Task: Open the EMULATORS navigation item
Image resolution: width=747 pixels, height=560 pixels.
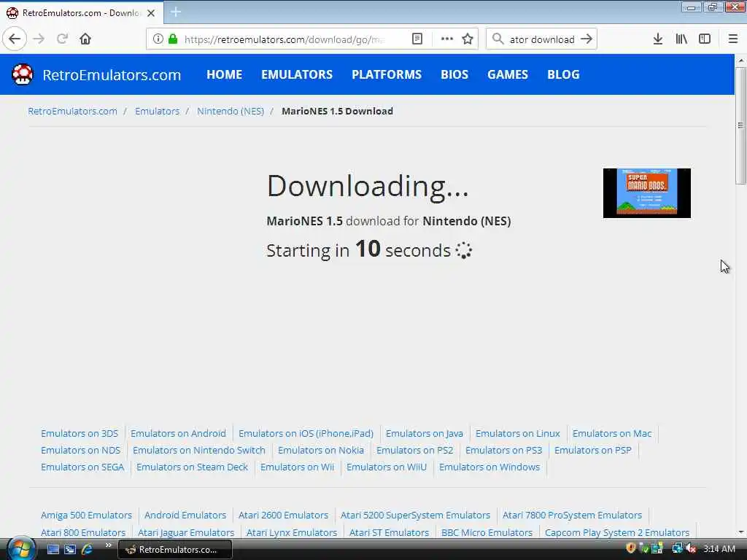Action: pyautogui.click(x=297, y=74)
